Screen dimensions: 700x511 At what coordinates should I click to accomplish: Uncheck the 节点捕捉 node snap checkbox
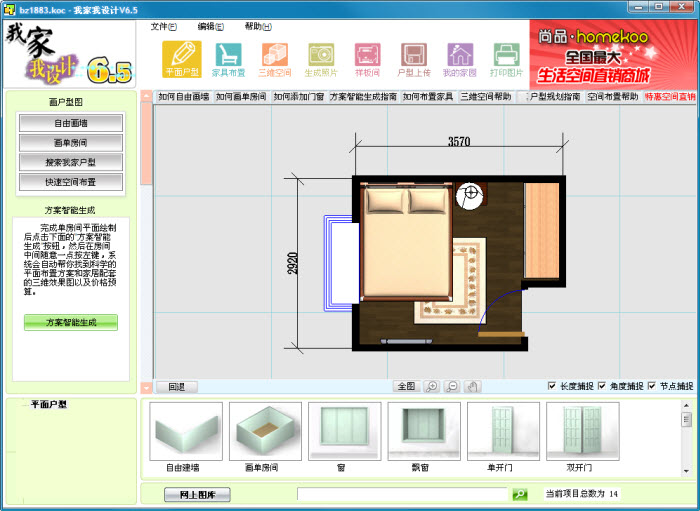[653, 386]
